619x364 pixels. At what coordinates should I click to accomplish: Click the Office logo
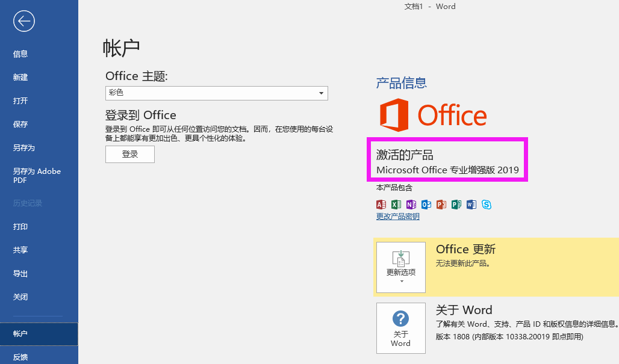pyautogui.click(x=433, y=115)
